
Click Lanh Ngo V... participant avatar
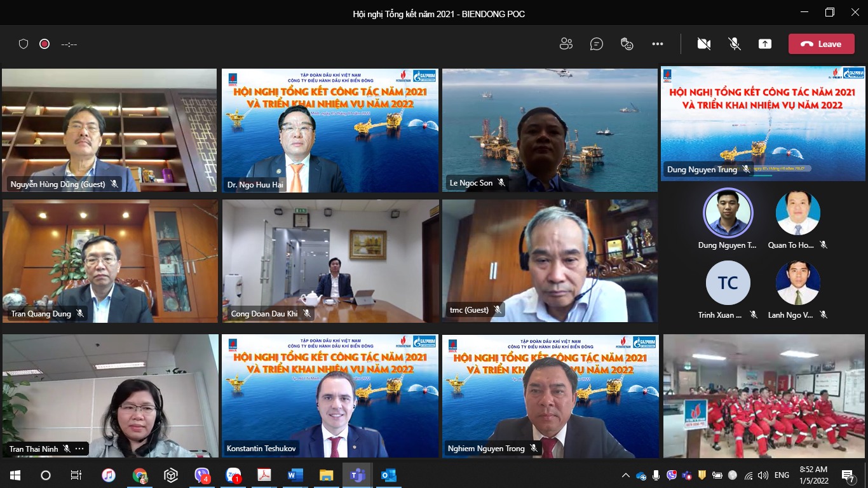tap(798, 283)
